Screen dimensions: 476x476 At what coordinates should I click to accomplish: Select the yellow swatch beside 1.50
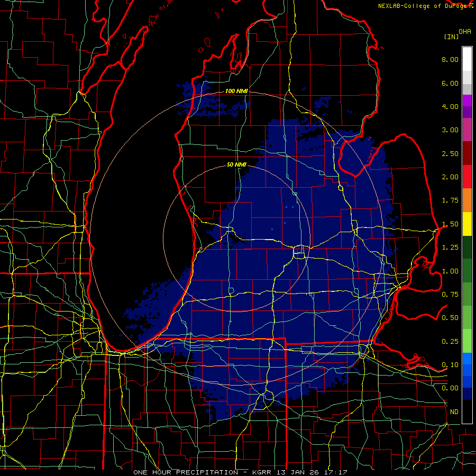click(x=467, y=224)
